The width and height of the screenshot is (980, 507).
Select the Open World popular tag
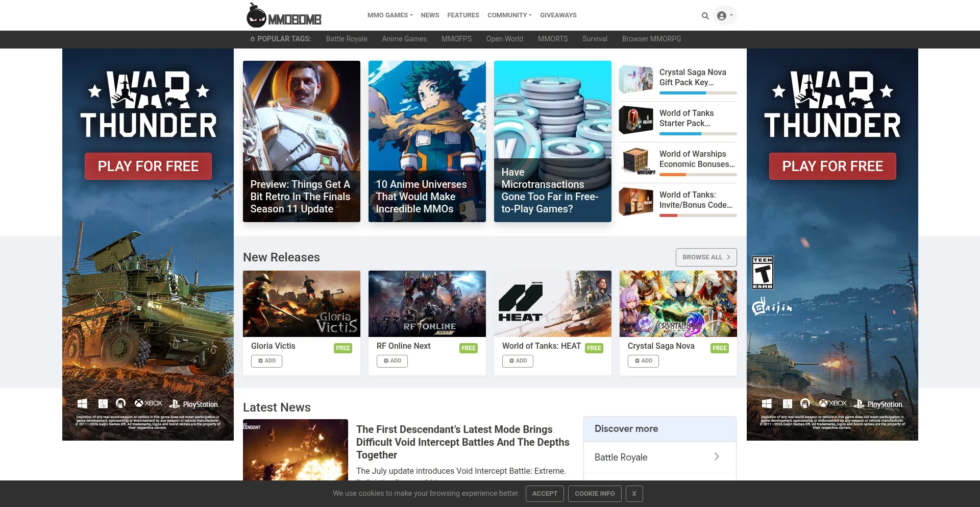504,39
